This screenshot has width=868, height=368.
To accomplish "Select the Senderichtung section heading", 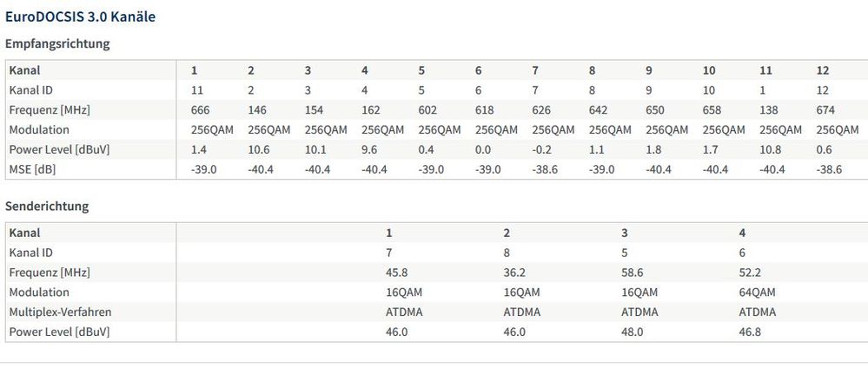I will coord(47,207).
